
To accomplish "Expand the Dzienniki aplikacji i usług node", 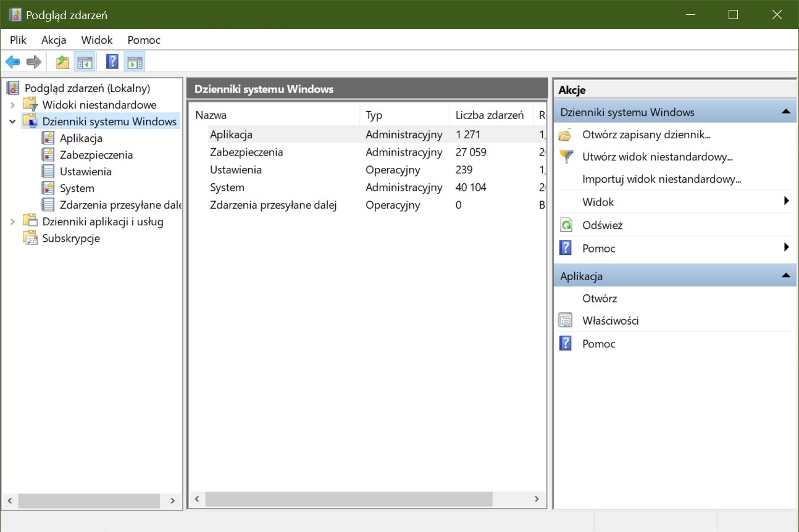I will point(12,222).
